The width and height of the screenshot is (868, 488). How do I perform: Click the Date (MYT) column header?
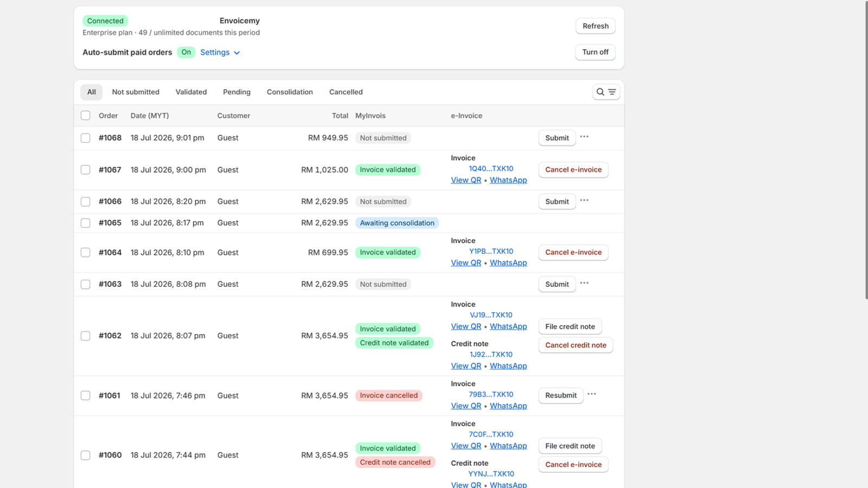click(150, 115)
